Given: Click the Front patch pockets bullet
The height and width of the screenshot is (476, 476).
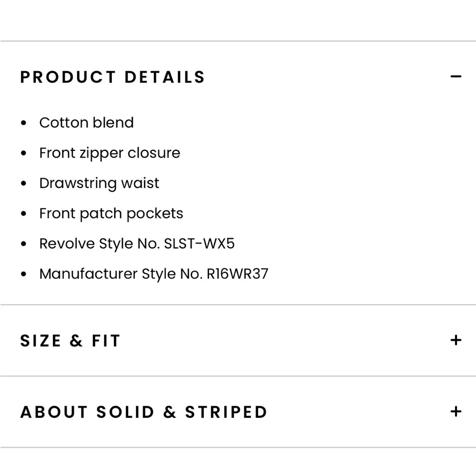Looking at the screenshot, I should [111, 213].
